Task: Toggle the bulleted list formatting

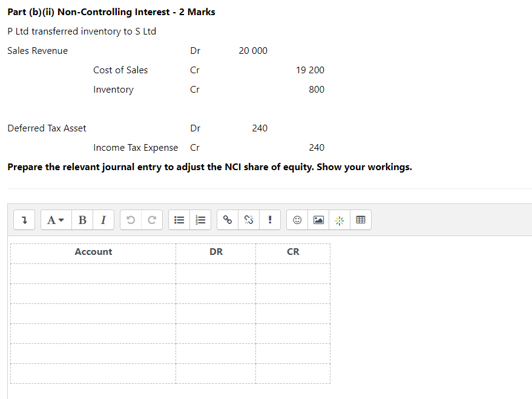Action: (x=179, y=220)
